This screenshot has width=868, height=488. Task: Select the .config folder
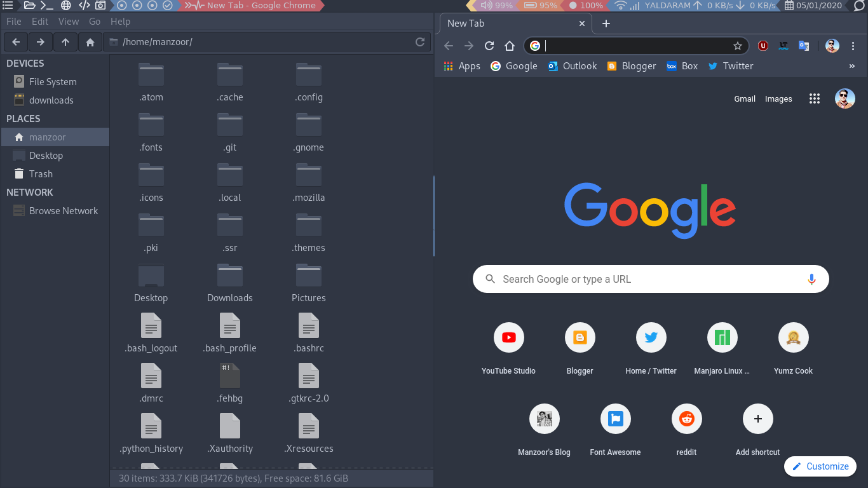tap(309, 82)
